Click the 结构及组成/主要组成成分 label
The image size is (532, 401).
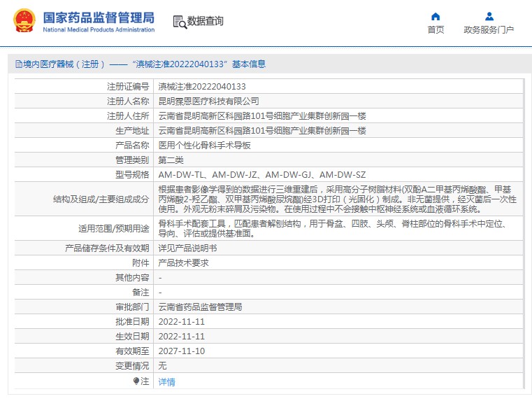[x=101, y=199]
